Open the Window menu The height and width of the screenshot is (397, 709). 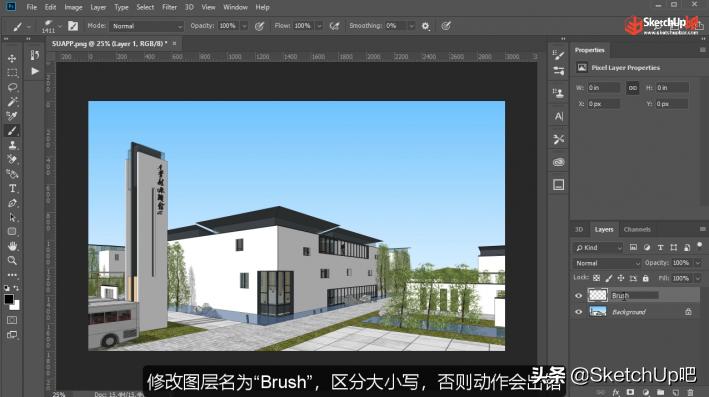coord(236,7)
